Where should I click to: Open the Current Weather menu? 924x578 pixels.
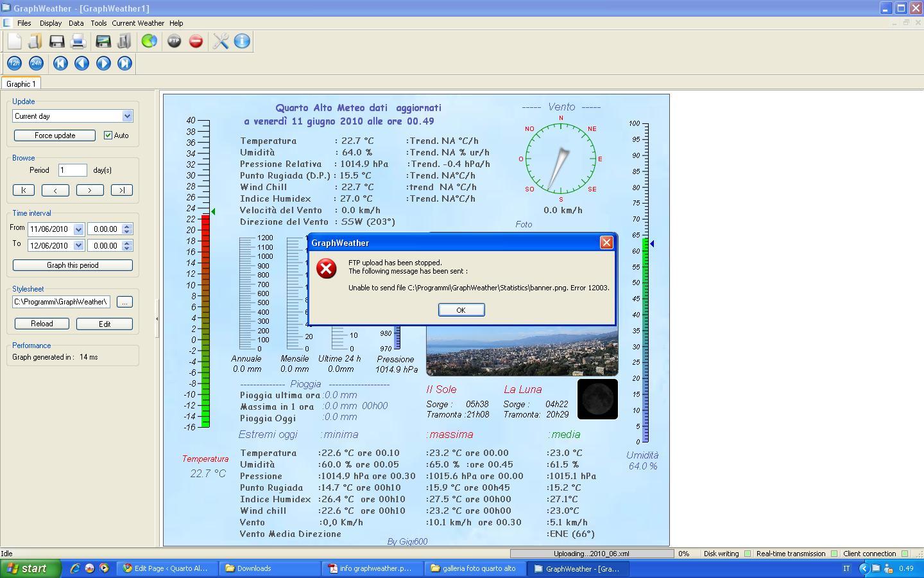coord(138,23)
